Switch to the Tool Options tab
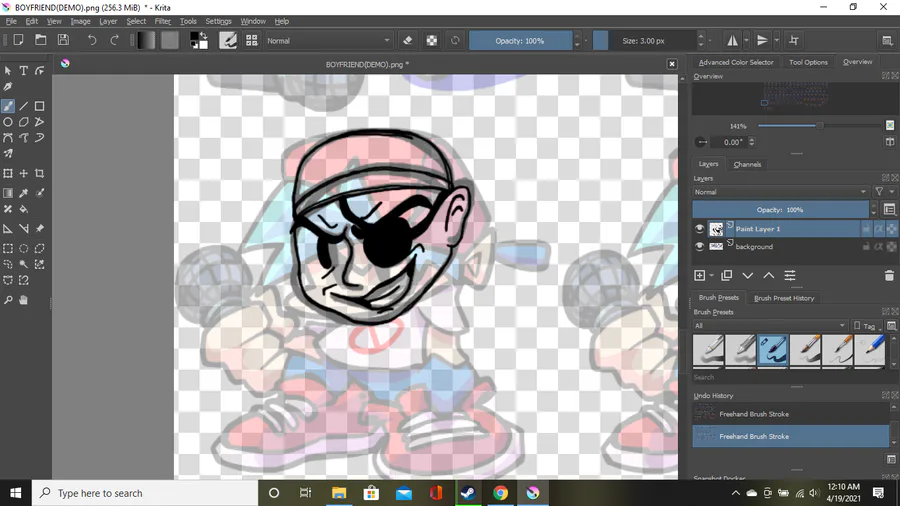 [808, 62]
